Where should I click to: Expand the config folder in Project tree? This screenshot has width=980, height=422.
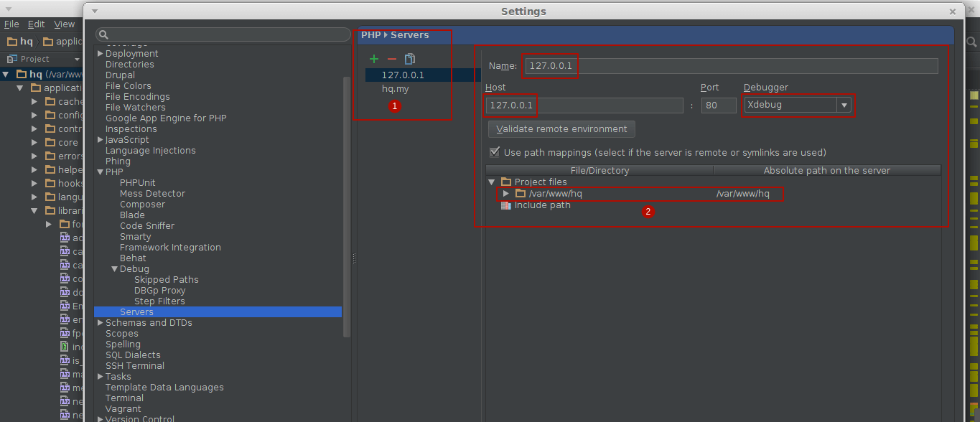pyautogui.click(x=34, y=116)
